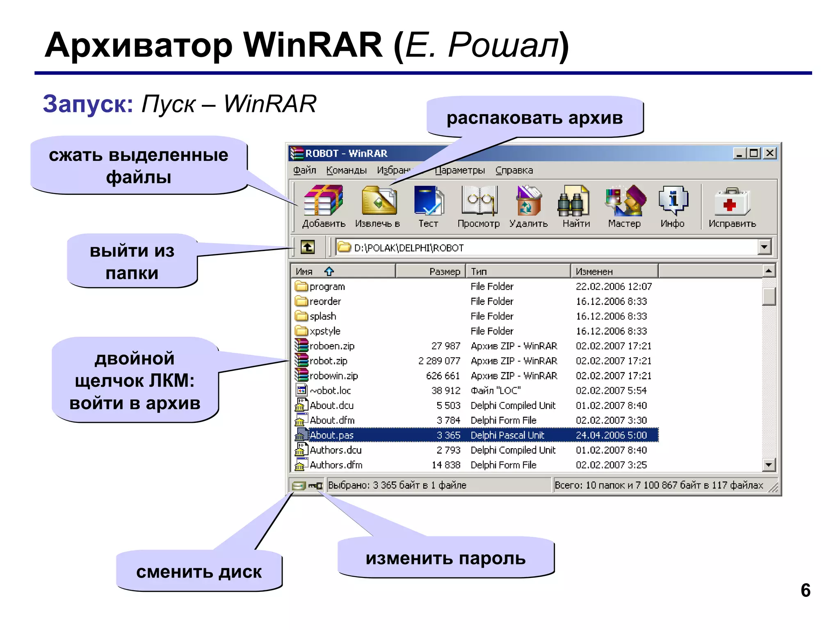Click the WinRAR title bar icon

pos(297,153)
